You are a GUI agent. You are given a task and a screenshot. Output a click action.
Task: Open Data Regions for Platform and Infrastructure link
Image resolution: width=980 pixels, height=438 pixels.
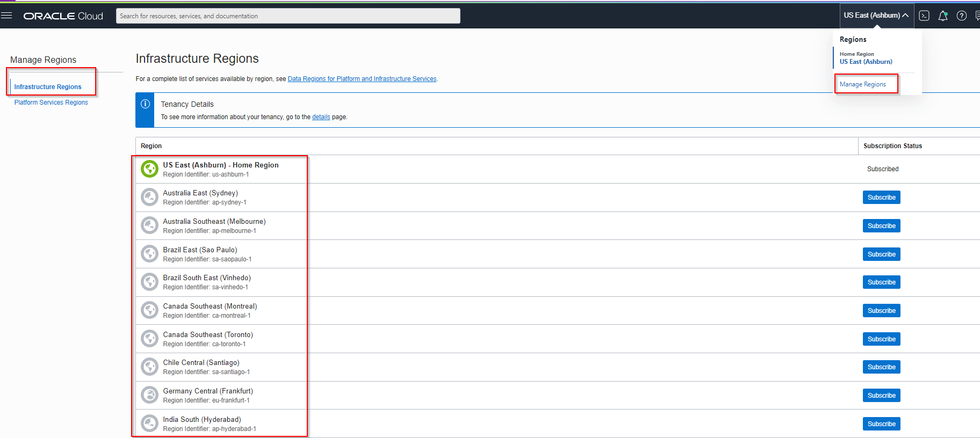362,79
